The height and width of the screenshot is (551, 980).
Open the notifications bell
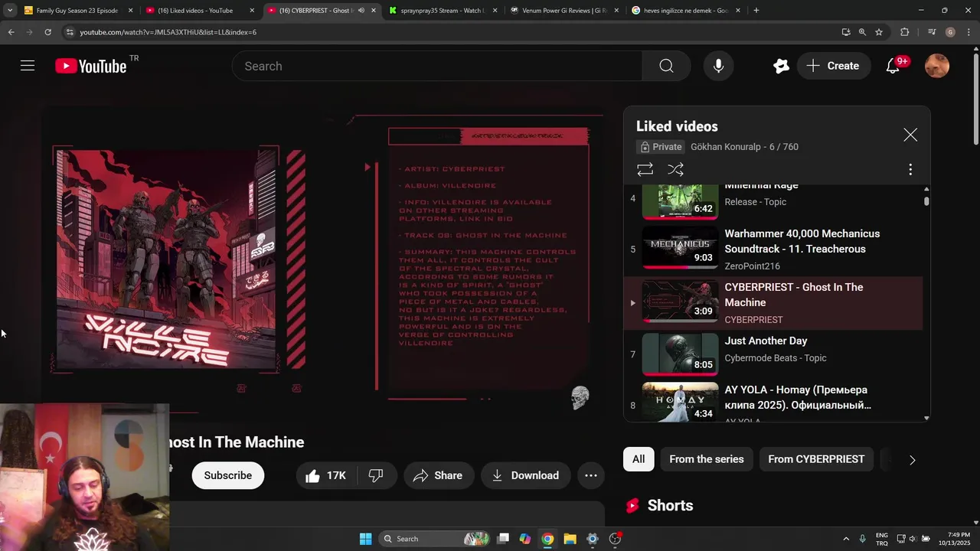(x=893, y=66)
